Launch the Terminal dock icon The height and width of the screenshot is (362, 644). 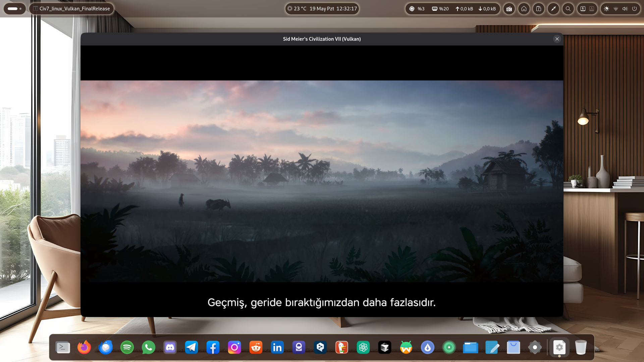click(63, 347)
